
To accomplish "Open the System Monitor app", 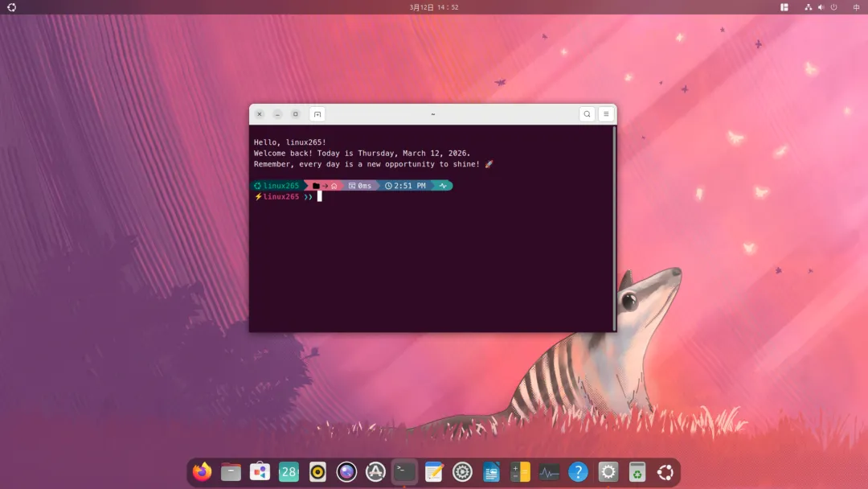I will coord(549,472).
